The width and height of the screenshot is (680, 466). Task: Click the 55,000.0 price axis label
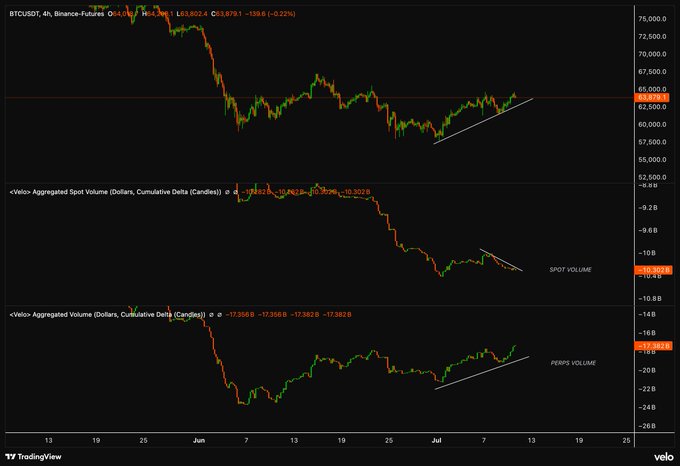pyautogui.click(x=652, y=160)
